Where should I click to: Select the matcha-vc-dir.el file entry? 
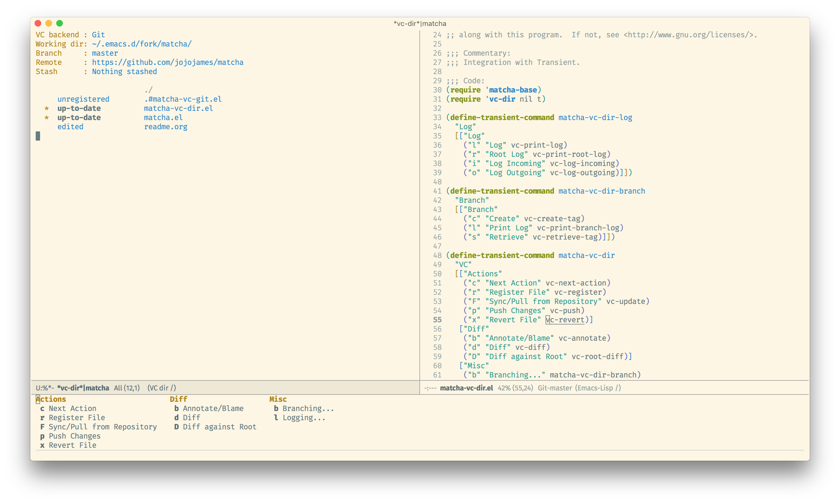click(x=178, y=108)
